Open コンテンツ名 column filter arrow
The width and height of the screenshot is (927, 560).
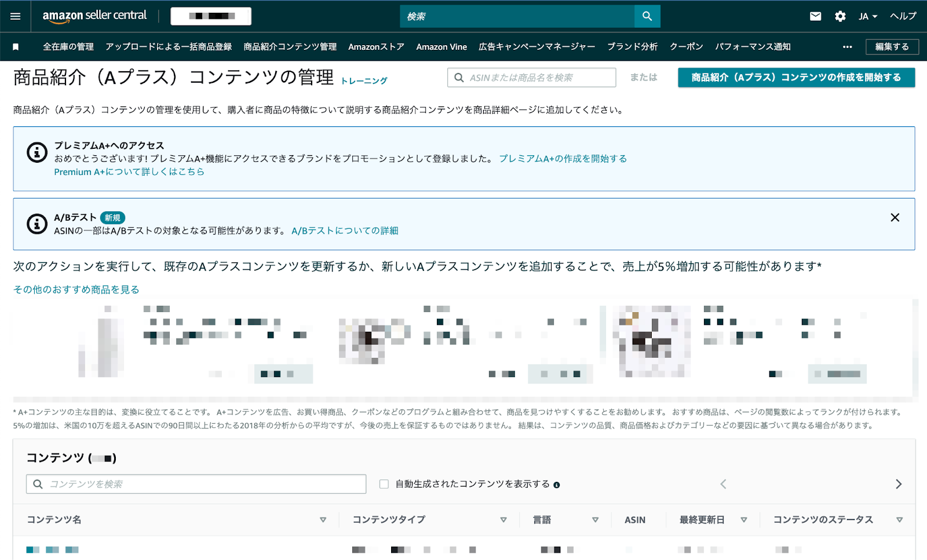coord(323,520)
